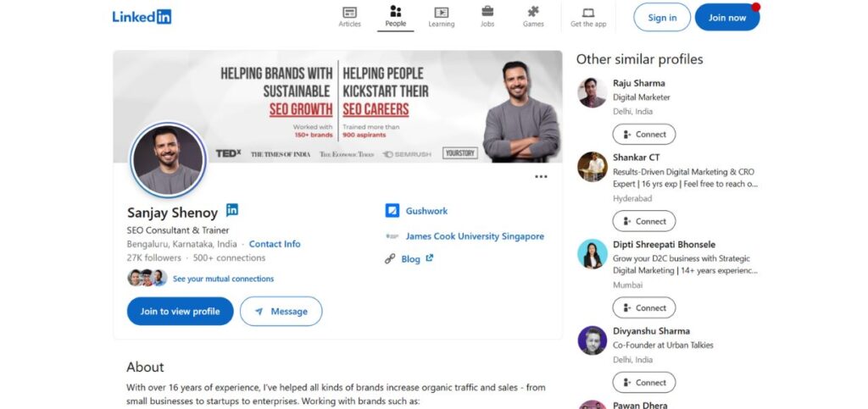Click the 'Other similar profiles' heading

tap(639, 59)
